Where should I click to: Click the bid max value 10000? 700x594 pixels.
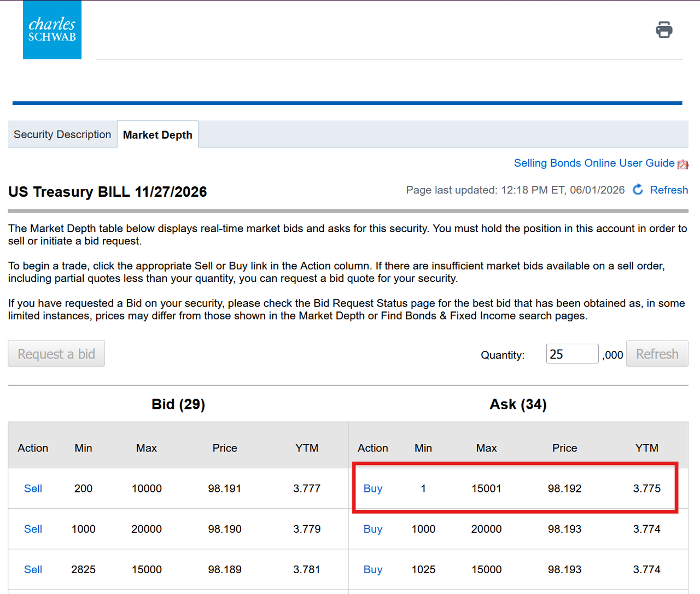(147, 489)
